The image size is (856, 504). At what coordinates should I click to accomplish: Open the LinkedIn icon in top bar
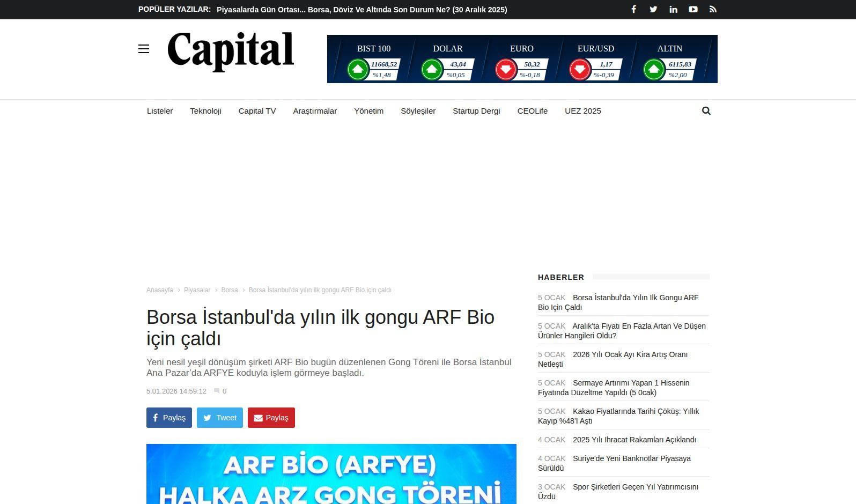[x=673, y=10]
